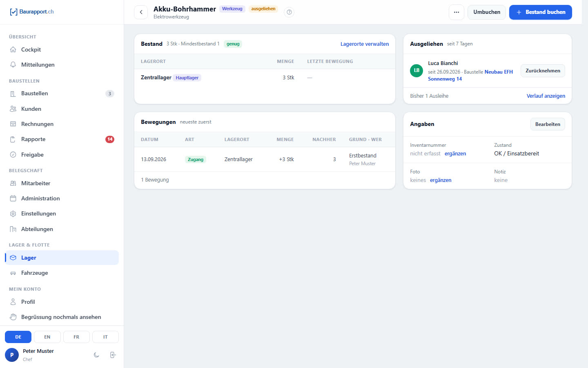
Task: Log out using the exit icon
Action: coord(113,355)
